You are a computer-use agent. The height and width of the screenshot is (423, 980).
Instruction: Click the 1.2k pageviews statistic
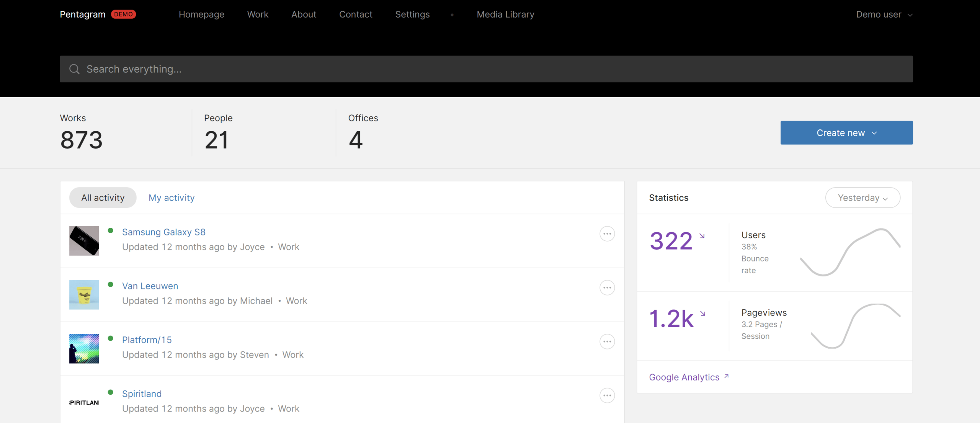(x=671, y=319)
